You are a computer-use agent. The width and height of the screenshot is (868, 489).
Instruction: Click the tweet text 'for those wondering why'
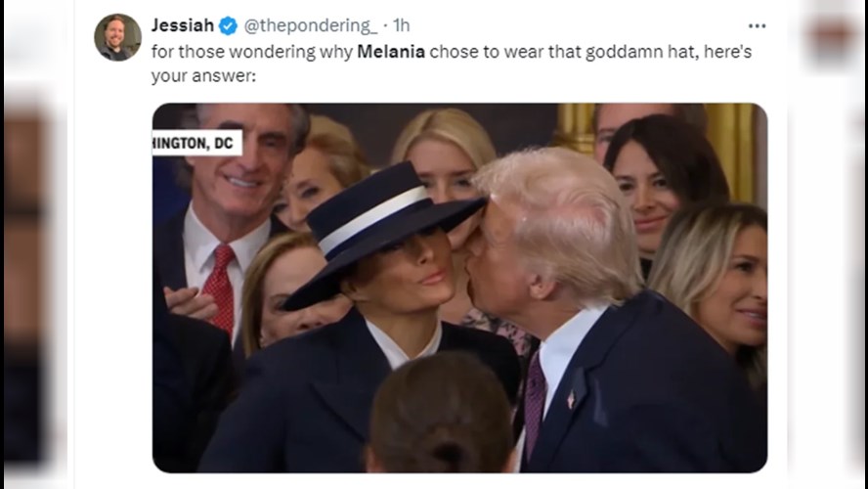[x=252, y=52]
